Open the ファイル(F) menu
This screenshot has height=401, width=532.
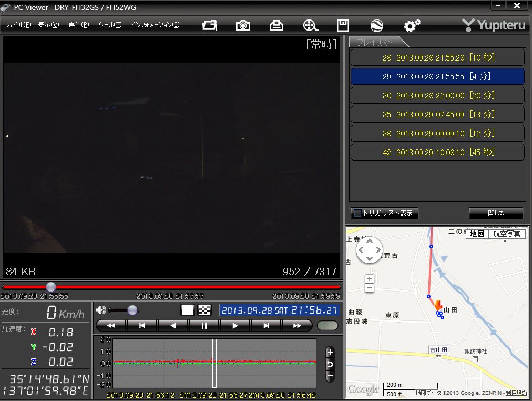(18, 25)
